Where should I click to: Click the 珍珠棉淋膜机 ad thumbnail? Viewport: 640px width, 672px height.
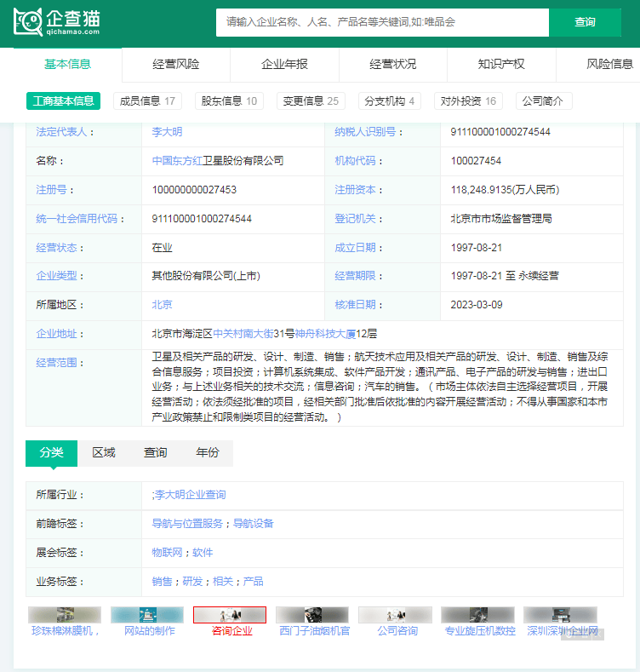[x=65, y=615]
